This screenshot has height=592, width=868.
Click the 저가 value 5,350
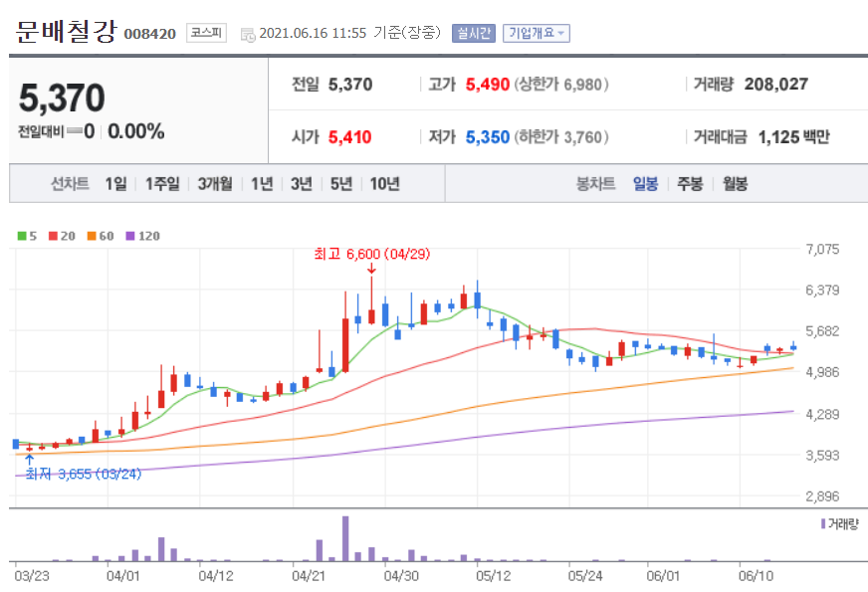pyautogui.click(x=487, y=136)
